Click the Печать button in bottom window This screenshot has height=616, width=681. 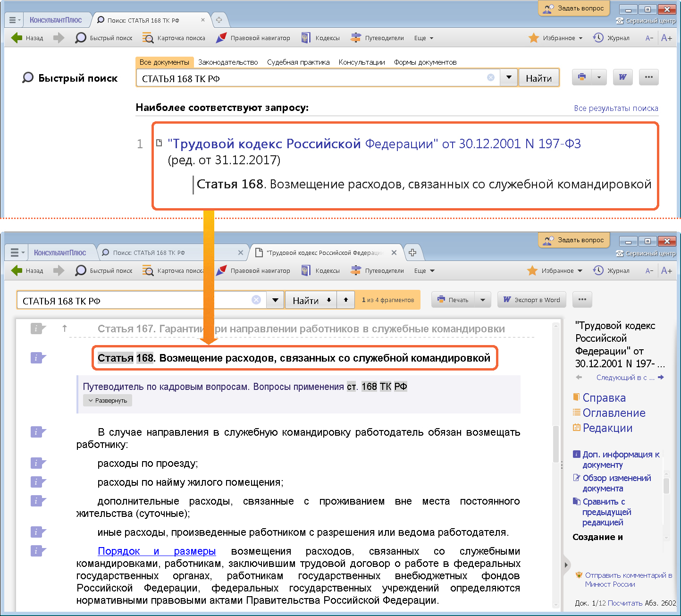[x=453, y=300]
